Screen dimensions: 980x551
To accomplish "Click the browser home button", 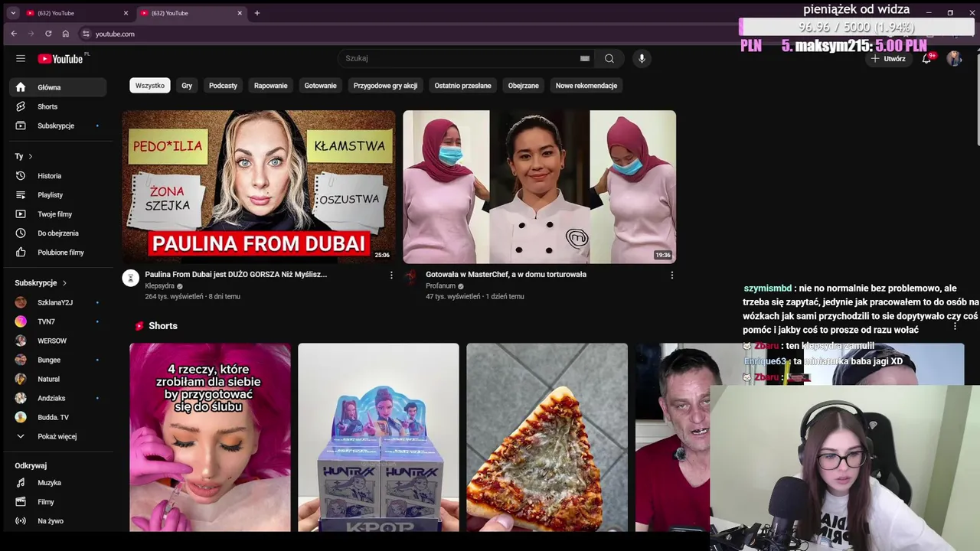I will click(66, 34).
